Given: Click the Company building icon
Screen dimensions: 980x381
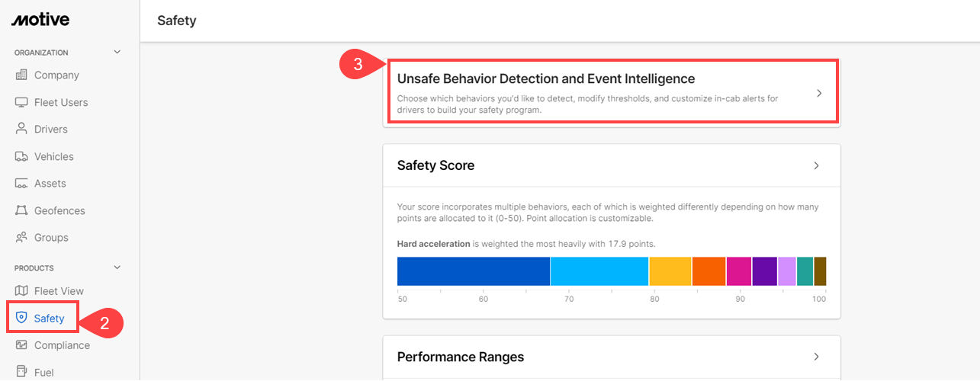Looking at the screenshot, I should point(21,75).
